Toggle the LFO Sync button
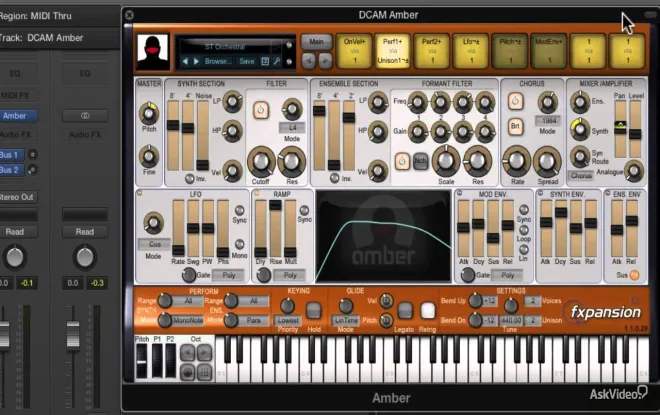660x415 pixels. pos(240,210)
